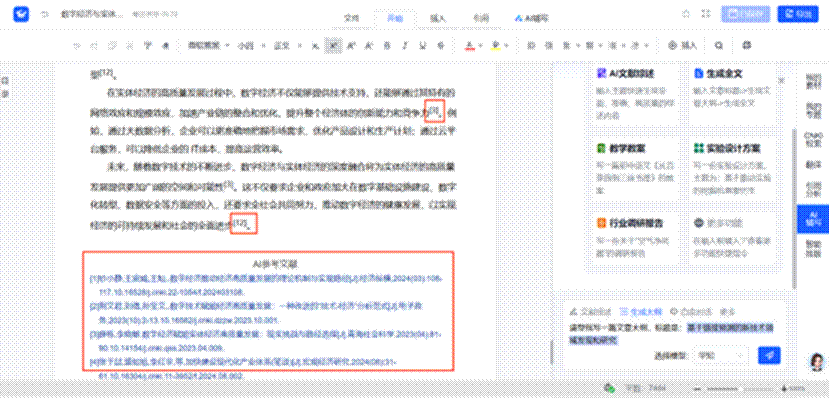The height and width of the screenshot is (398, 829).
Task: Click the blue app logo icon
Action: tap(22, 14)
